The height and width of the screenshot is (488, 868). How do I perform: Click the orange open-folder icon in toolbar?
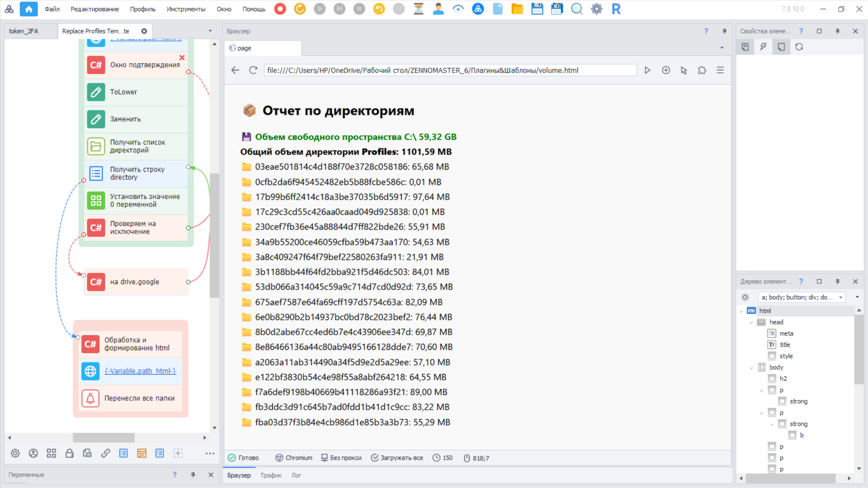coord(517,9)
